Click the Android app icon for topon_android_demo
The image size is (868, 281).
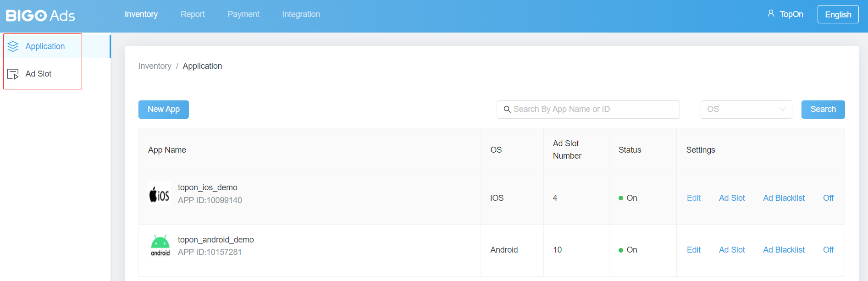pos(160,246)
